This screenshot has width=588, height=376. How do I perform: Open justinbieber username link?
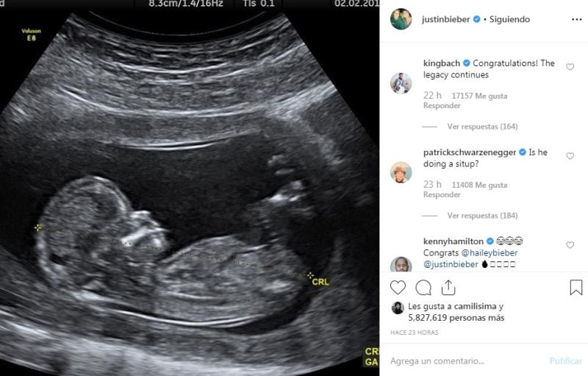(445, 20)
